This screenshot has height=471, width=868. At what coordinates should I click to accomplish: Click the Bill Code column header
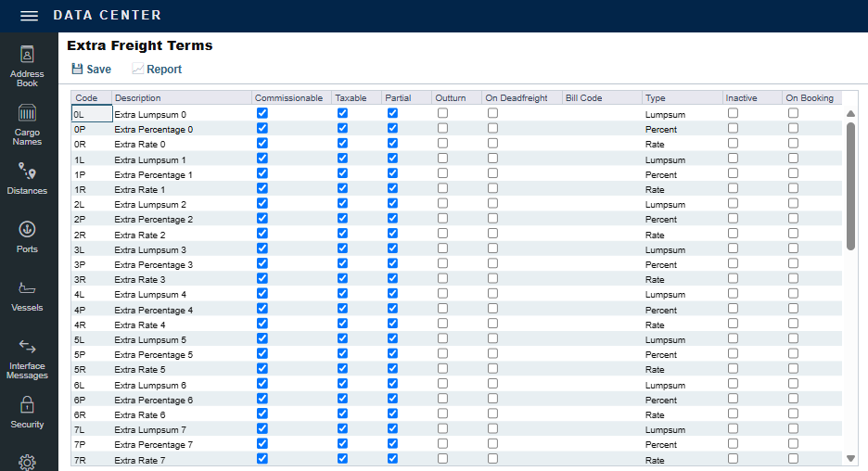point(602,98)
